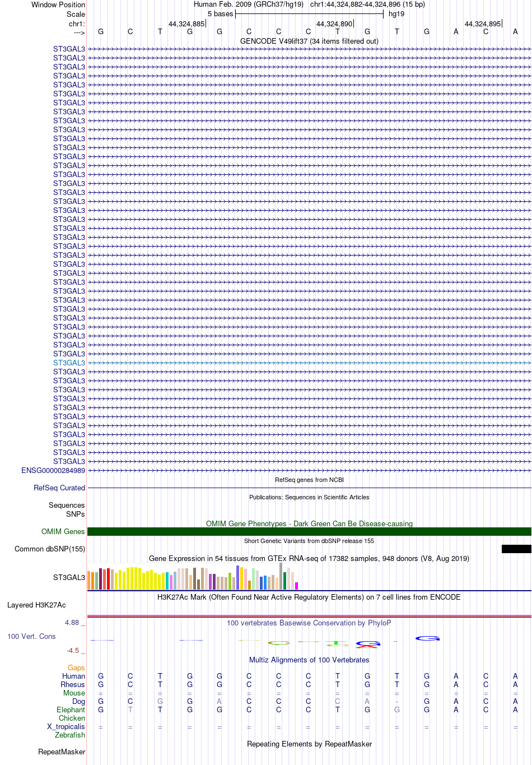
Task: Click the 44,324,885 ruler coordinate
Action: pos(186,24)
